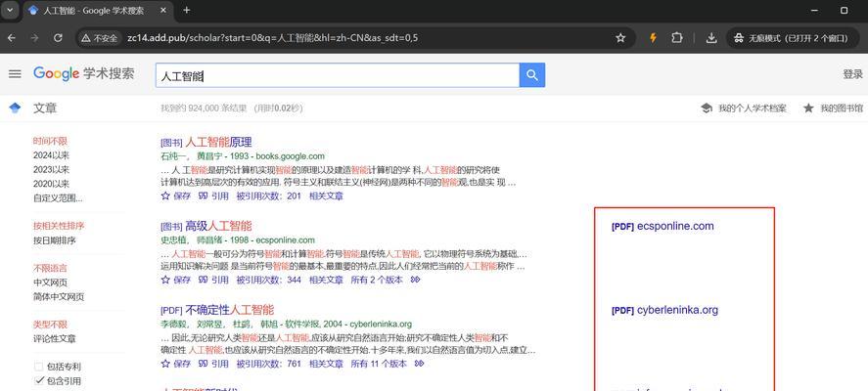The height and width of the screenshot is (391, 868).
Task: Go back to previous page
Action: point(12,37)
